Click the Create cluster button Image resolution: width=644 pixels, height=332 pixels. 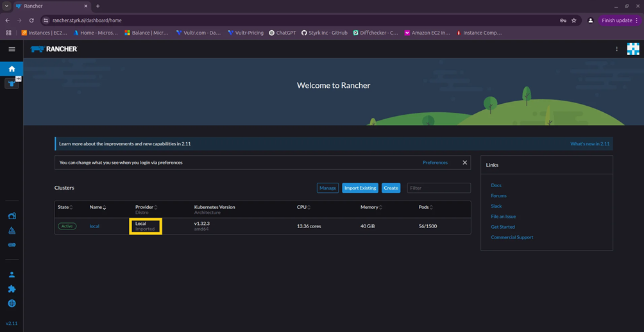pyautogui.click(x=391, y=188)
